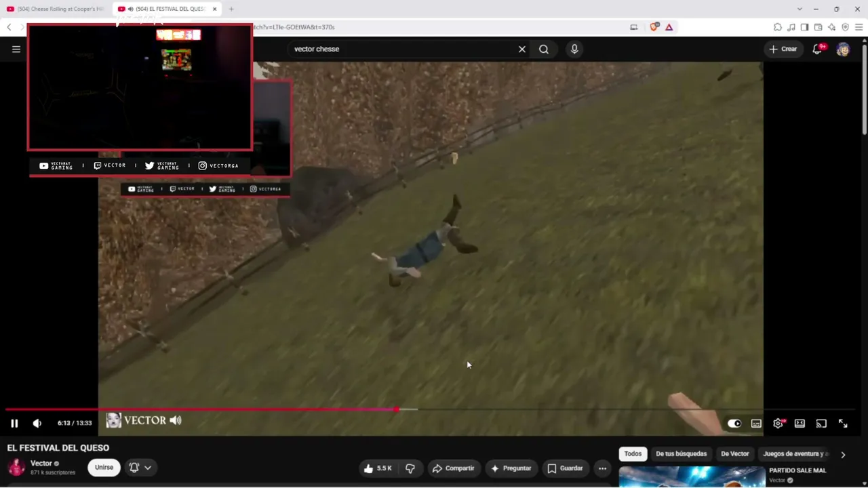Click the page vertical scrollbar
Image resolution: width=868 pixels, height=488 pixels.
864,88
